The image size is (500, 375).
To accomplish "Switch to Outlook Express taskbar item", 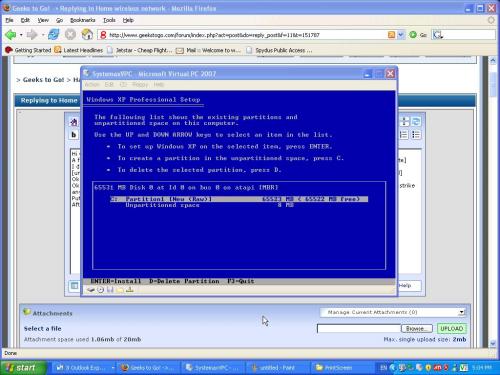I will click(x=83, y=368).
